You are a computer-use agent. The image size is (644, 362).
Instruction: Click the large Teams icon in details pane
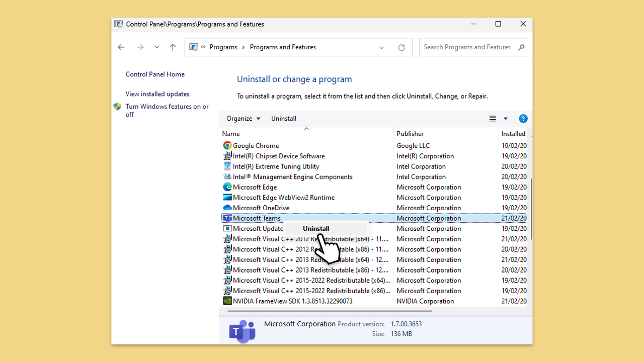243,331
